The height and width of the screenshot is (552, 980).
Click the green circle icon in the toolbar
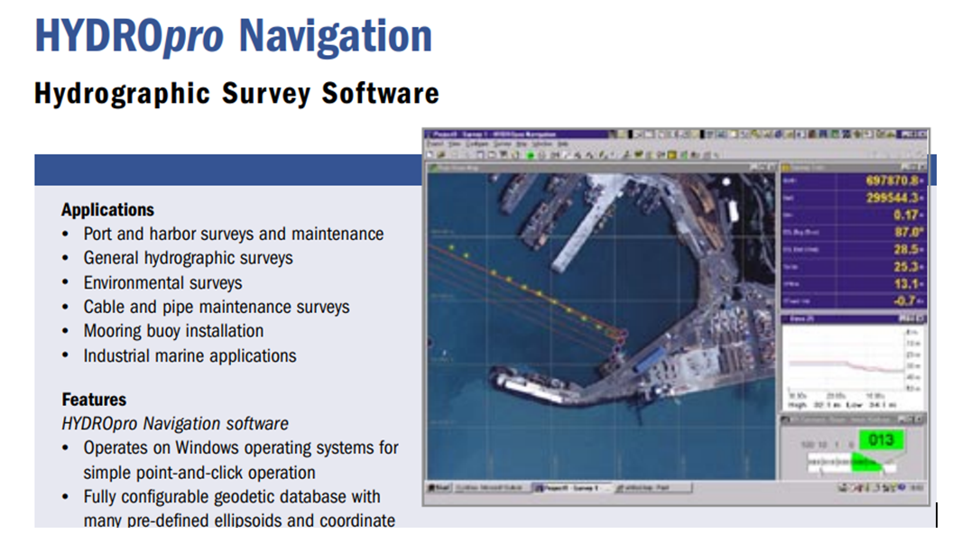[x=532, y=155]
